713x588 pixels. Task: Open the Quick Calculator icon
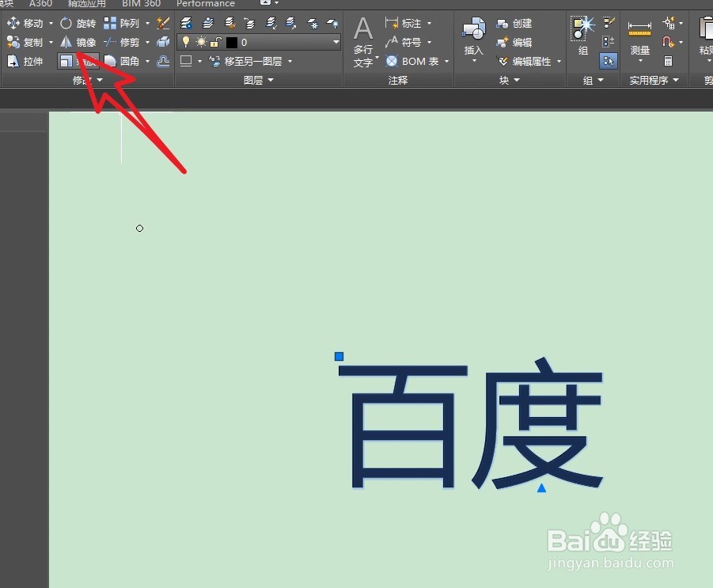pyautogui.click(x=668, y=61)
